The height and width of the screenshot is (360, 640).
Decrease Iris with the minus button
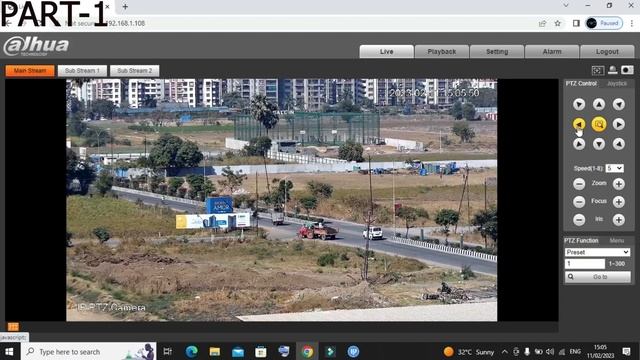pyautogui.click(x=579, y=220)
